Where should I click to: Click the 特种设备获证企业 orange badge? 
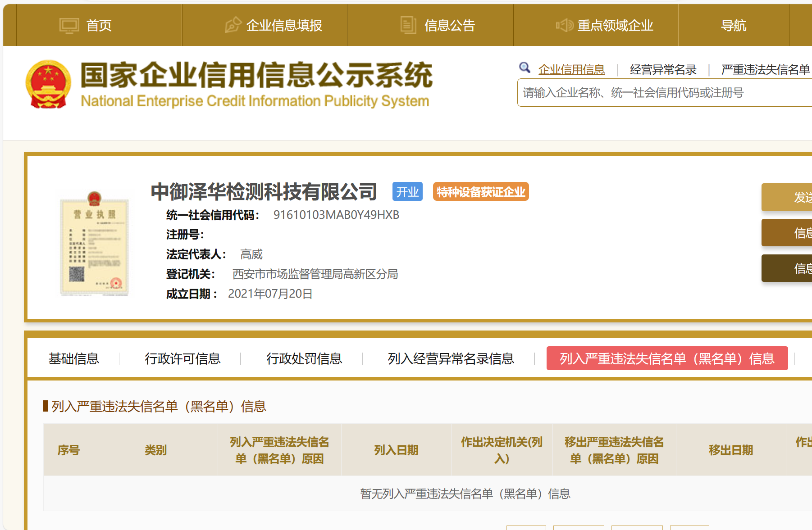pos(481,192)
